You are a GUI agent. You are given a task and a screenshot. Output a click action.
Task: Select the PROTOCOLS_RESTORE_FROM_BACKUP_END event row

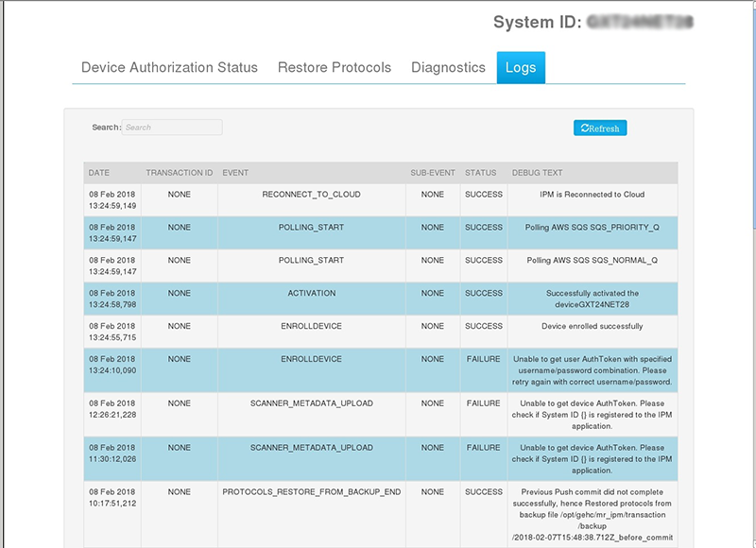coord(312,492)
